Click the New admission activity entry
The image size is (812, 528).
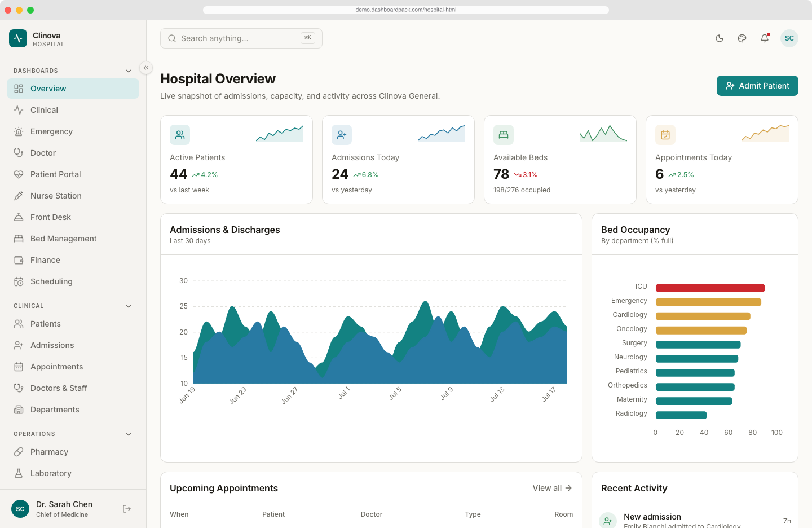[x=695, y=521]
